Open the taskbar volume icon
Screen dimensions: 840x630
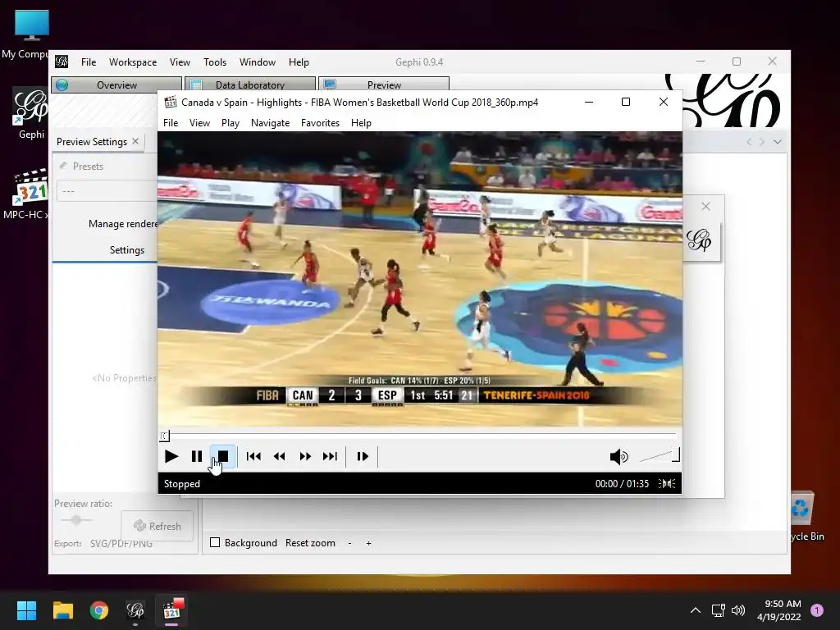point(738,610)
